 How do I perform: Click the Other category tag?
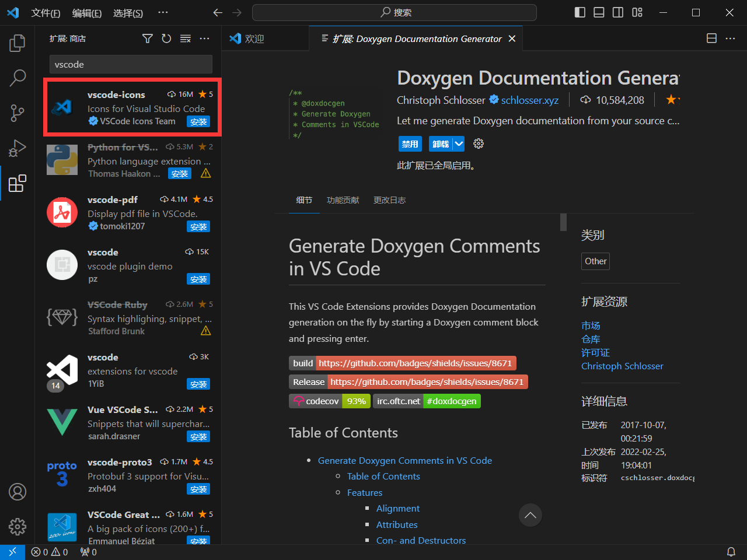(x=596, y=261)
